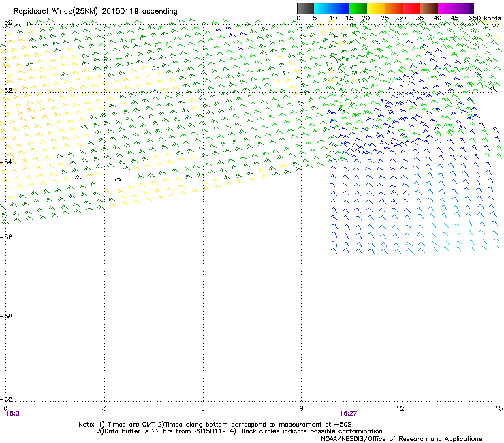
Task: Click the blue 10-15 knots color bar segment
Action: [x=341, y=8]
